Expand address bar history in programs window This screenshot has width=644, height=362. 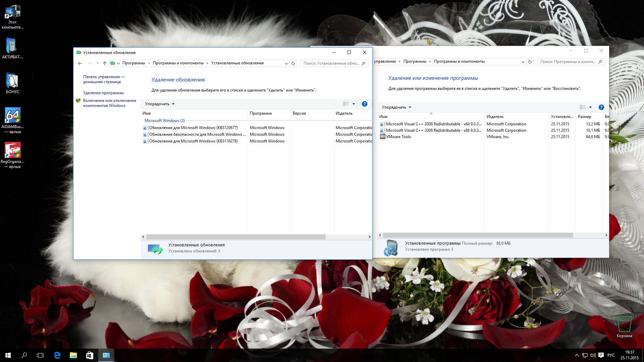point(523,62)
